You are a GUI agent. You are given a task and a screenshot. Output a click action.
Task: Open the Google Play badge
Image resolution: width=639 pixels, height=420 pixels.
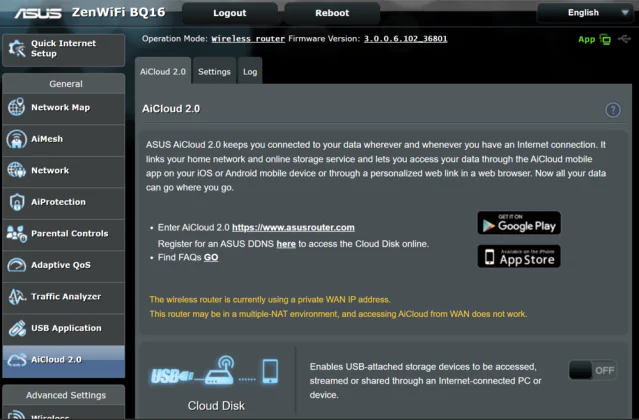519,223
